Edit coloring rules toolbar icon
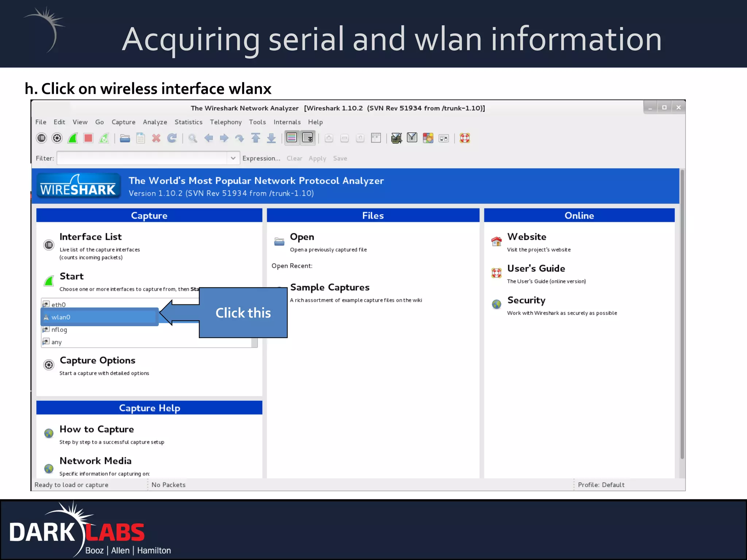Viewport: 747px width, 560px height. [428, 138]
